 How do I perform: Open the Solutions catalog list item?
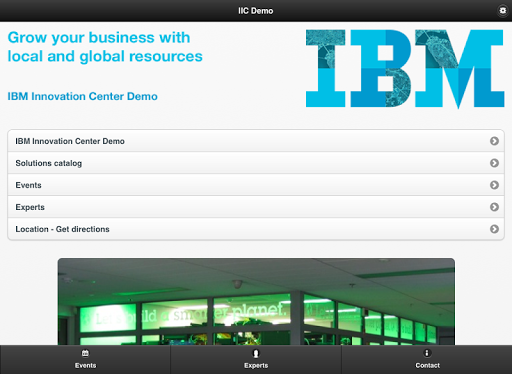coord(256,163)
